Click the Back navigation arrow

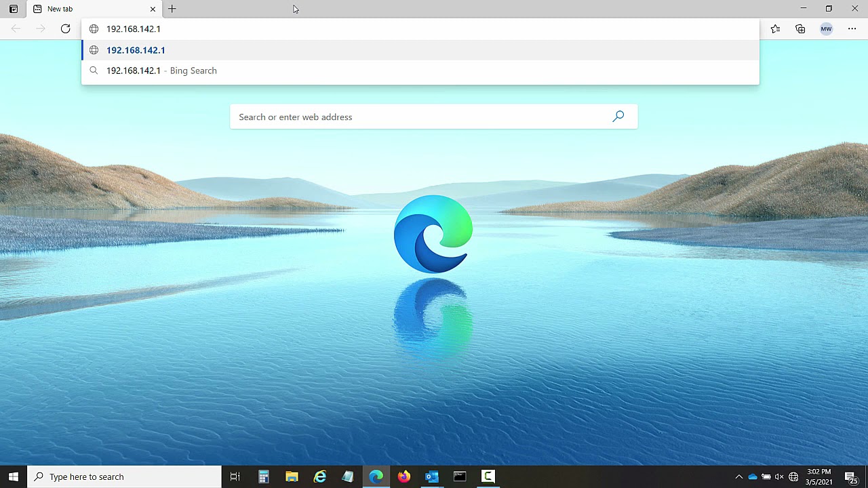tap(16, 28)
